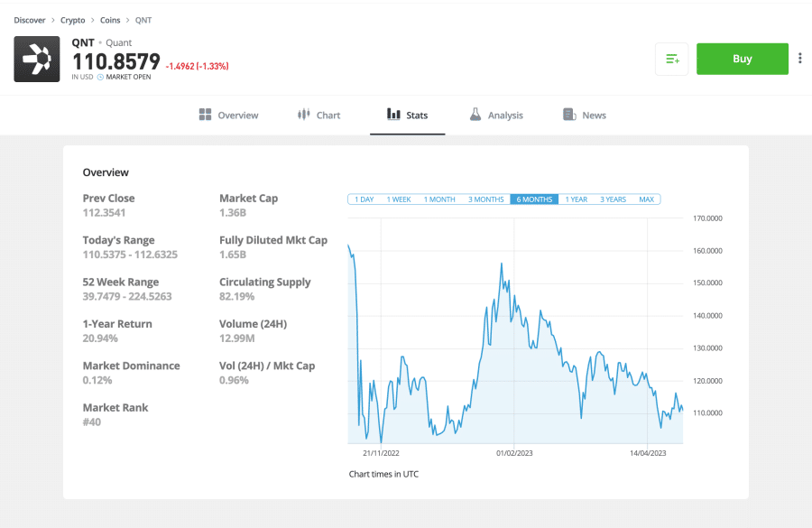Screen dimensions: 812x528
Task: Click the Stats bar-chart icon
Action: (x=393, y=114)
